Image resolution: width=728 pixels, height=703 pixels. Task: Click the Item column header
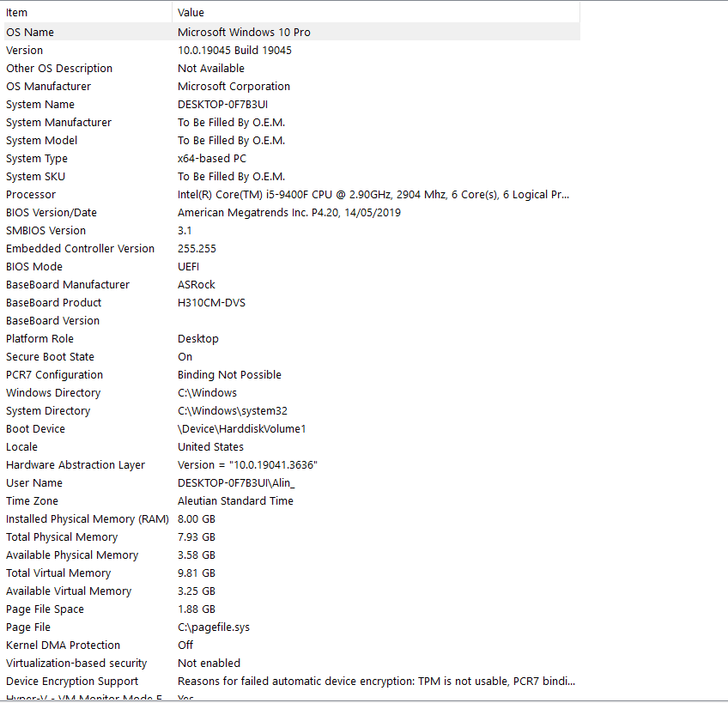click(x=88, y=13)
